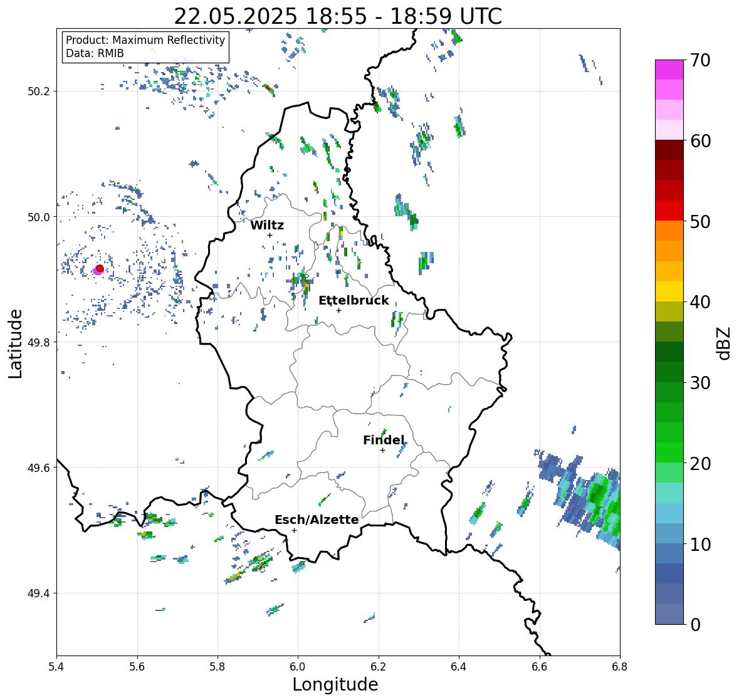Click the dark blue band at bottom of colorbar

[x=669, y=614]
